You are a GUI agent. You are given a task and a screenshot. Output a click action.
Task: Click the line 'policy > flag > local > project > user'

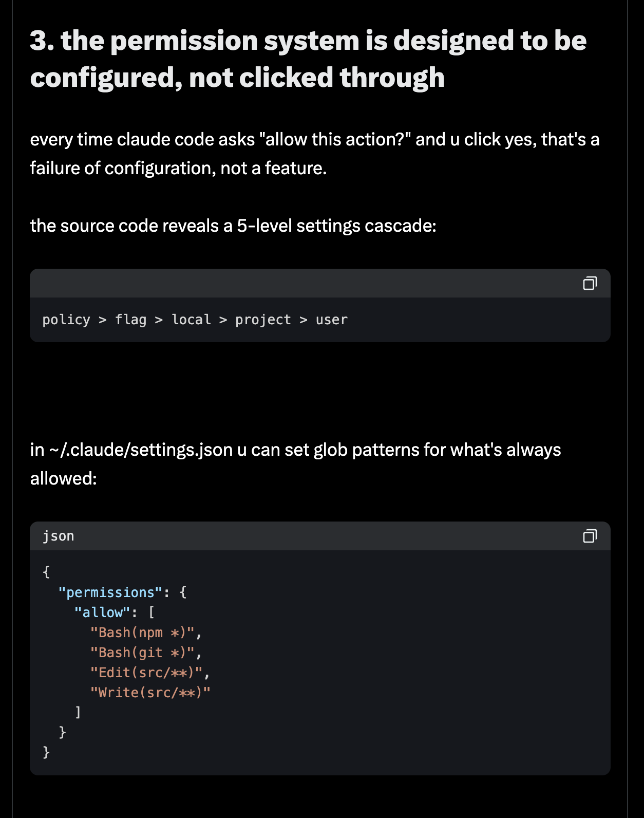click(195, 320)
